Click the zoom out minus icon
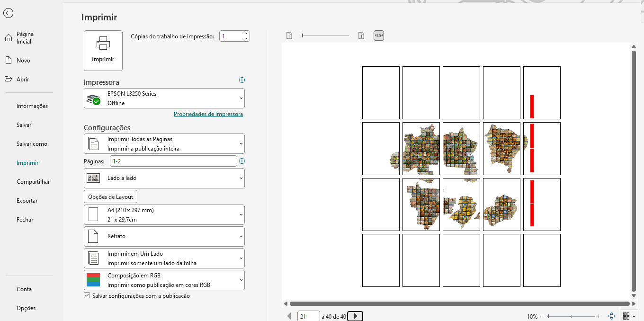644x321 pixels. click(543, 316)
